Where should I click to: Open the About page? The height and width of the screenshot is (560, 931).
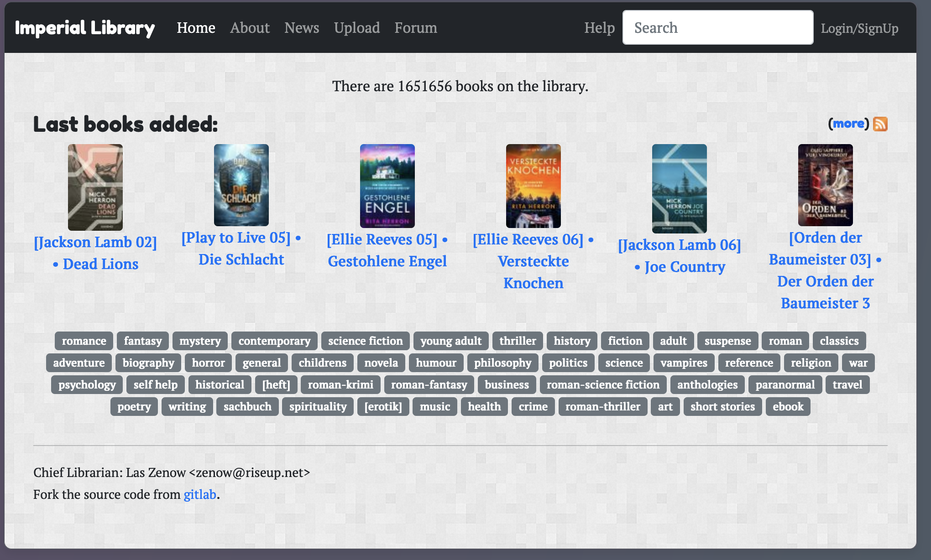(250, 28)
